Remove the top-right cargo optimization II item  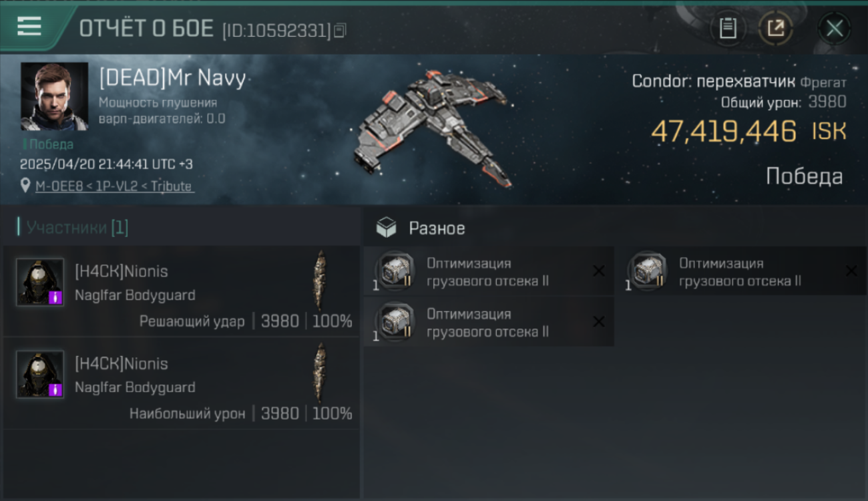pyautogui.click(x=851, y=271)
